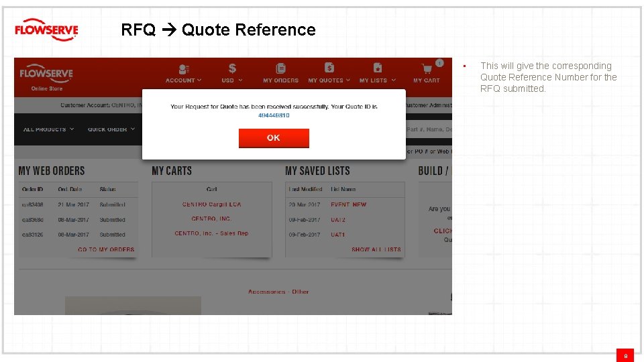644x362 pixels.
Task: Click Flowserve Online Store logo
Action: (46, 77)
